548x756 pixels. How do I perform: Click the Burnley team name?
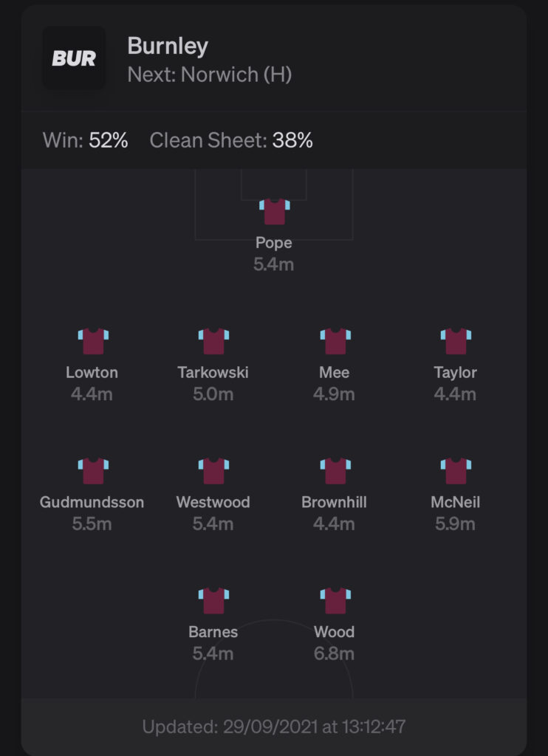[168, 47]
